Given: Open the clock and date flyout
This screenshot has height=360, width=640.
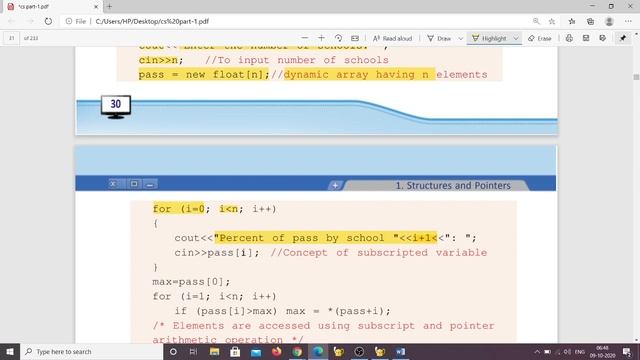Looking at the screenshot, I should pos(602,351).
